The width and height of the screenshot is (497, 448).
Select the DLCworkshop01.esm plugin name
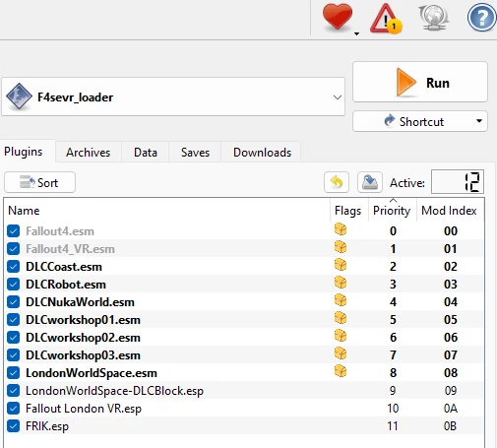[x=83, y=320]
